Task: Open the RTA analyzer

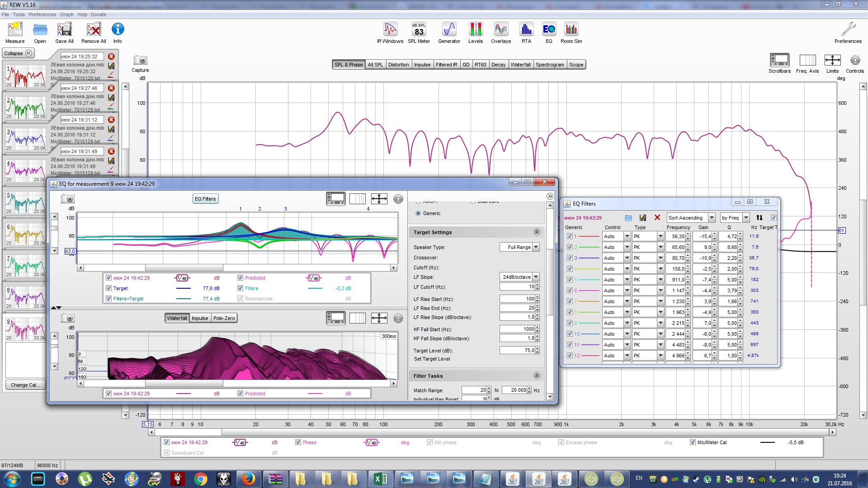Action: pyautogui.click(x=526, y=30)
